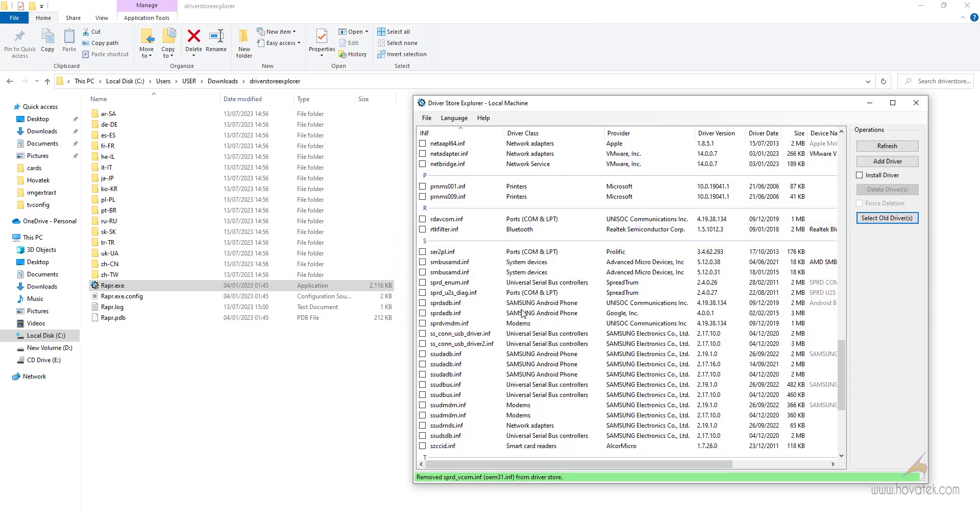
Task: Click the Add Driver button
Action: click(x=887, y=161)
